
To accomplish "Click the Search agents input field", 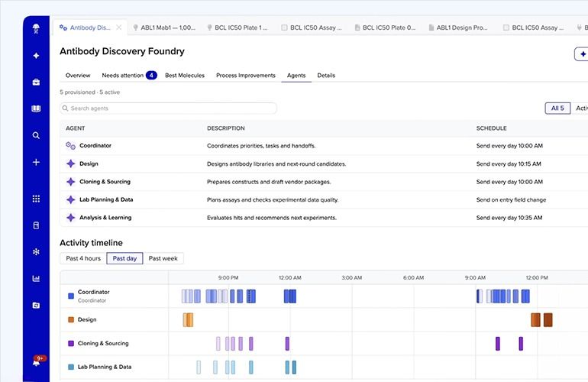I will pyautogui.click(x=168, y=108).
